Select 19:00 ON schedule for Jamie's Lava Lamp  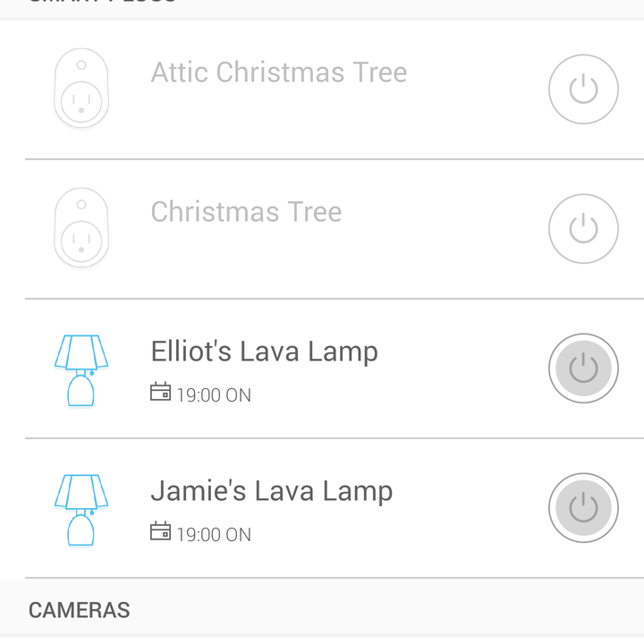[214, 535]
